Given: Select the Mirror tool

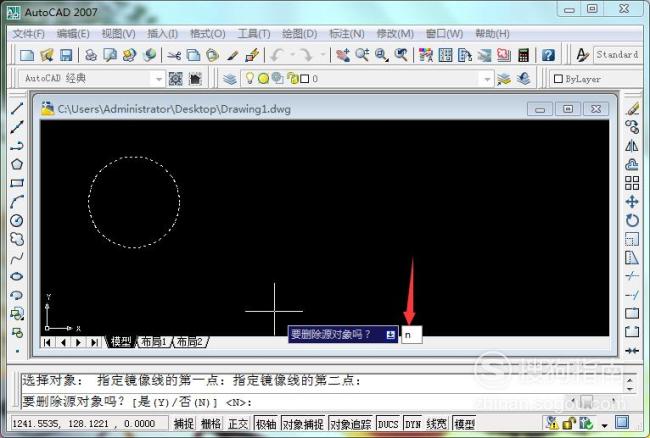Looking at the screenshot, I should coord(632,146).
